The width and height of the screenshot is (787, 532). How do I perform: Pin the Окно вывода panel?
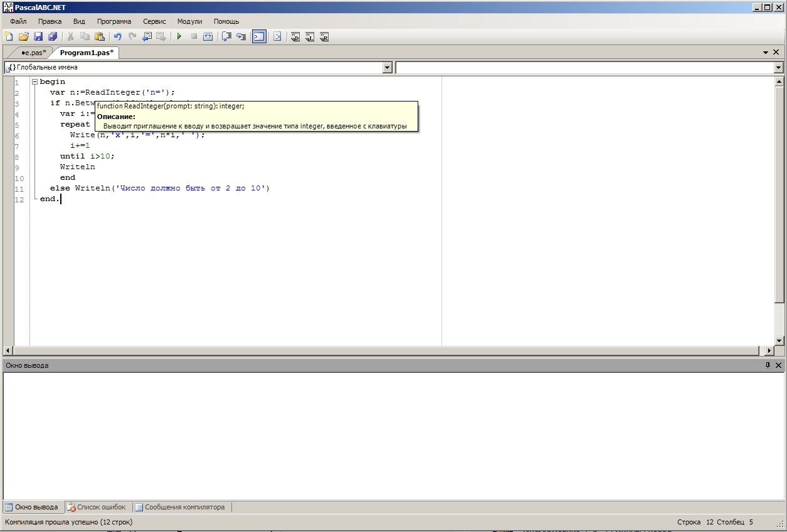coord(768,365)
